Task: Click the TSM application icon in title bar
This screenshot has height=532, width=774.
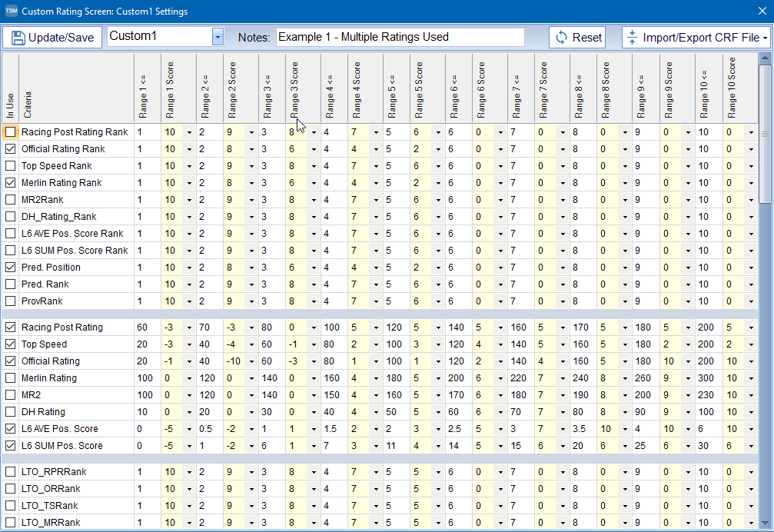Action: 10,12
